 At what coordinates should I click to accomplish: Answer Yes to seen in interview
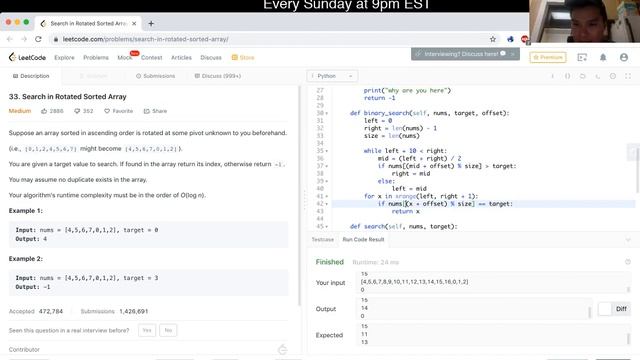coord(147,330)
